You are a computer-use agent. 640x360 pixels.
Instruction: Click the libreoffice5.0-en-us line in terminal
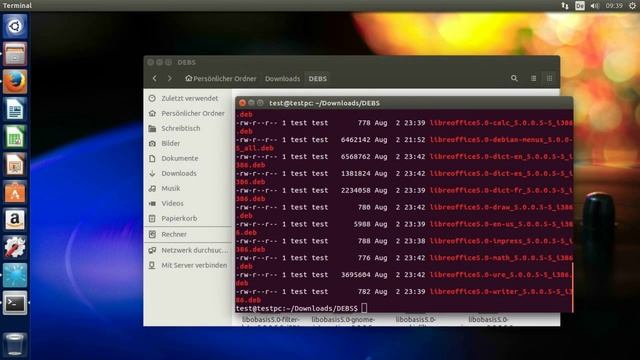(x=404, y=224)
